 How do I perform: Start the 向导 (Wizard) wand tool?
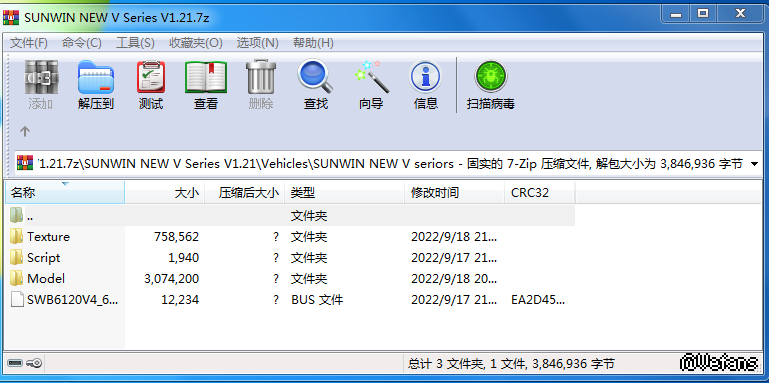371,85
